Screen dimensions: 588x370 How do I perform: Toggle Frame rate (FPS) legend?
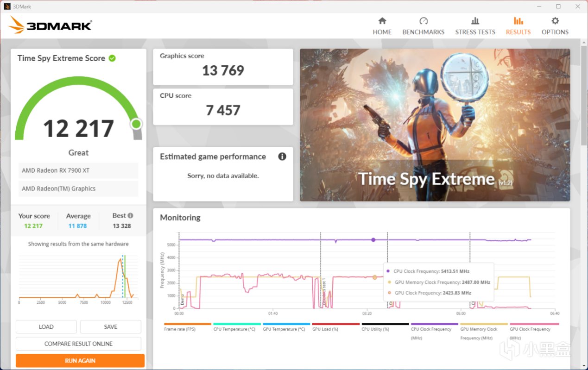[188, 327]
